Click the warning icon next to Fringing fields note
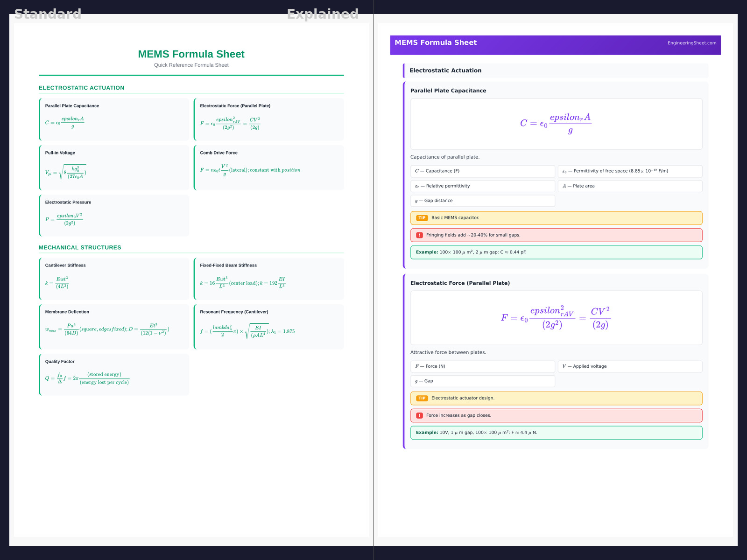This screenshot has width=747, height=560. (x=419, y=235)
